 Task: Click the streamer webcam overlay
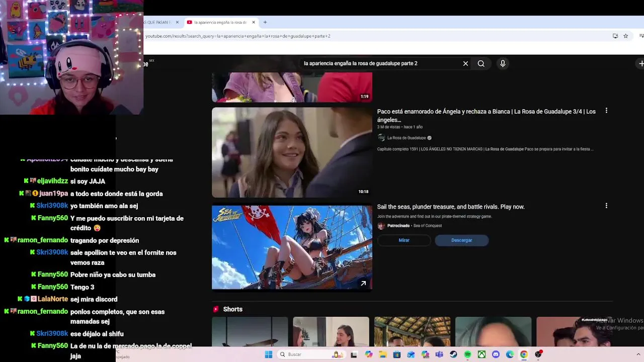[71, 57]
